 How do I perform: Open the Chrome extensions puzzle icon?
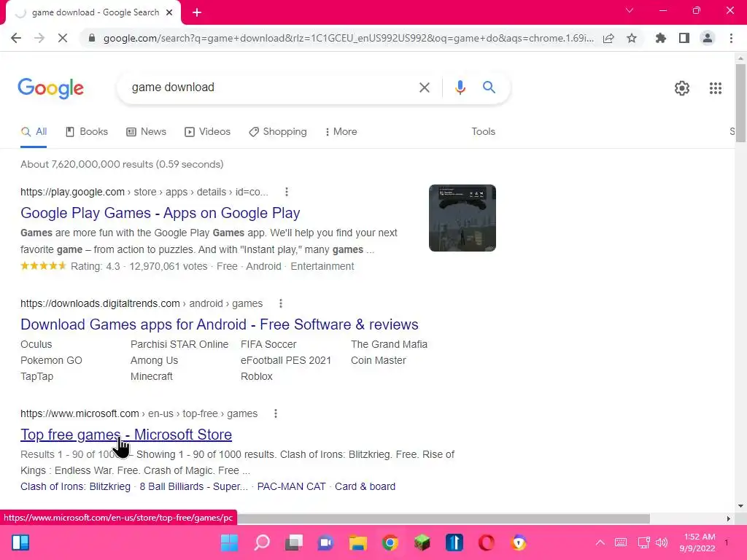(x=660, y=38)
